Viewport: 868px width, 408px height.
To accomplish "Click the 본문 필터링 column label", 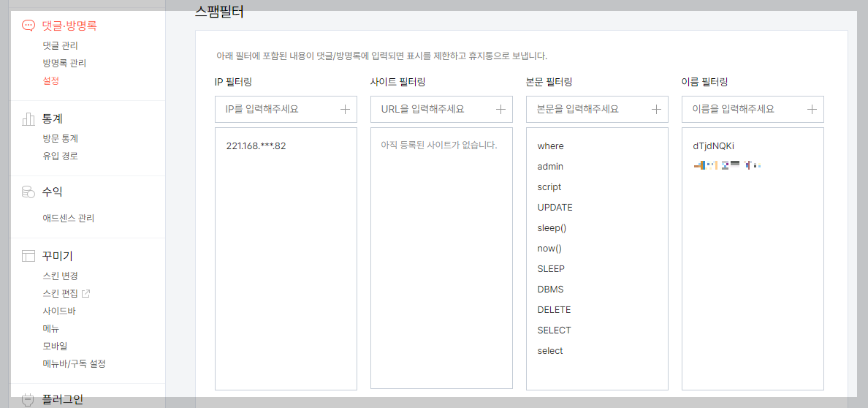I will pyautogui.click(x=549, y=82).
